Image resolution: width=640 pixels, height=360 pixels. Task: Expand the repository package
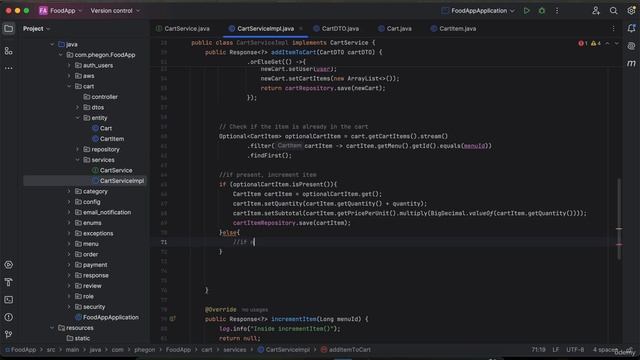pos(78,149)
